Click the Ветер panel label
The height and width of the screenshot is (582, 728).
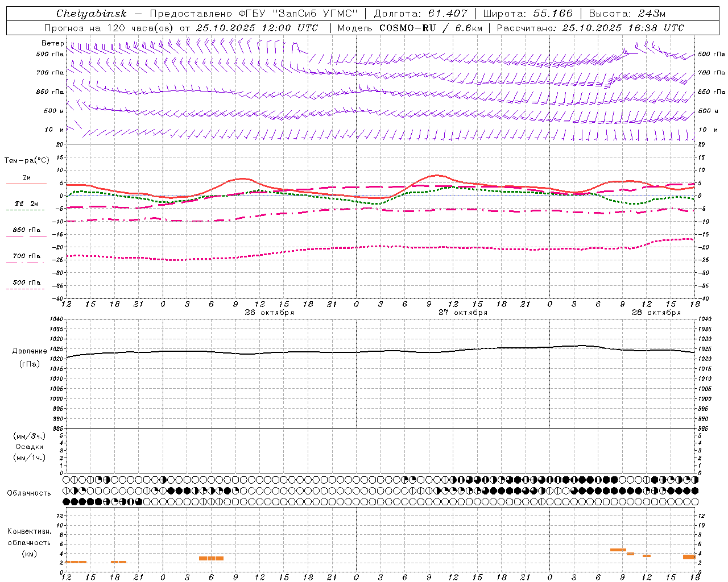(x=52, y=43)
